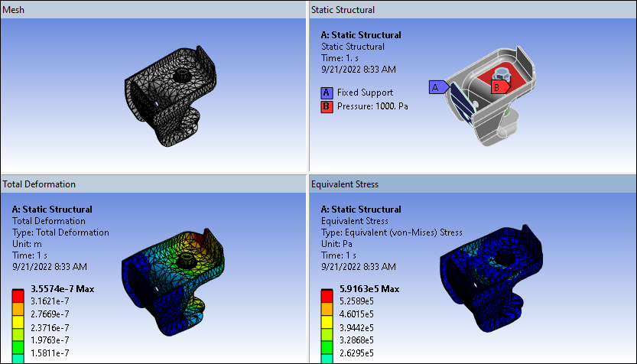Activate the Mesh viewport title bar
This screenshot has height=364, width=637.
pyautogui.click(x=153, y=10)
